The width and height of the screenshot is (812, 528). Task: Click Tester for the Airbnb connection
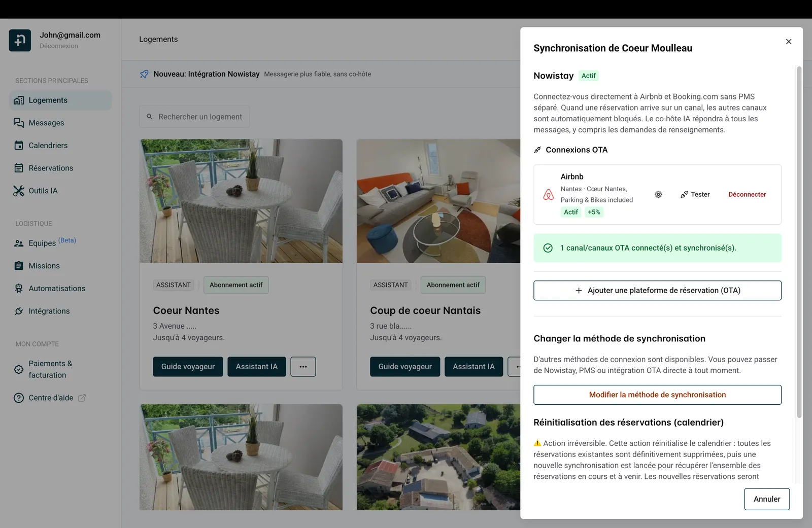pyautogui.click(x=695, y=195)
